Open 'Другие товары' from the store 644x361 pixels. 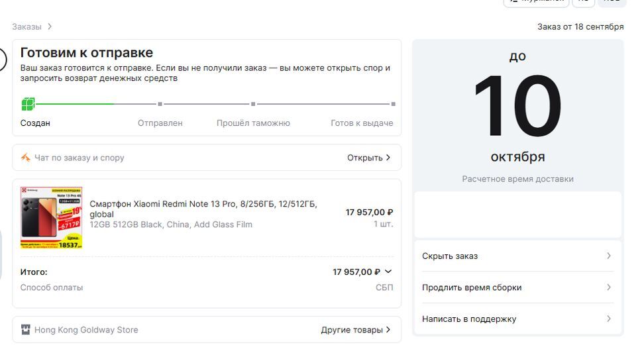tap(355, 330)
